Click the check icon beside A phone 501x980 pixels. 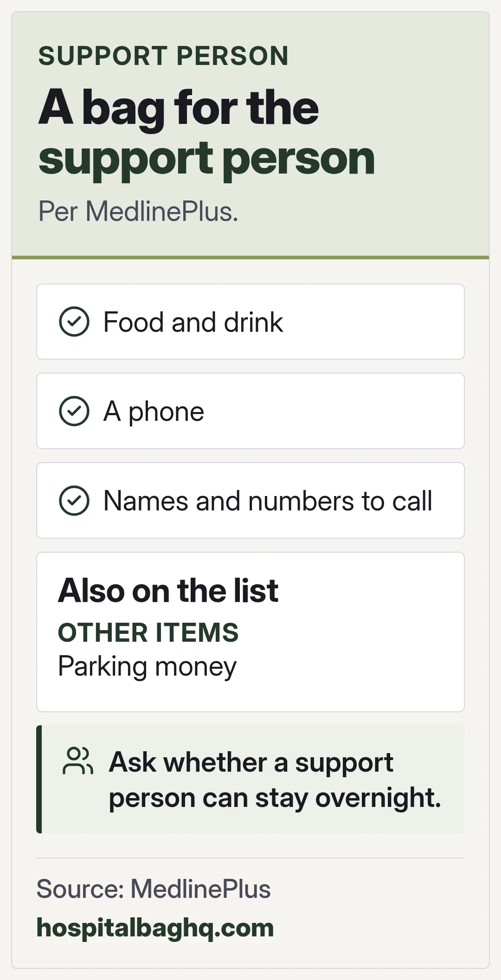click(x=74, y=411)
